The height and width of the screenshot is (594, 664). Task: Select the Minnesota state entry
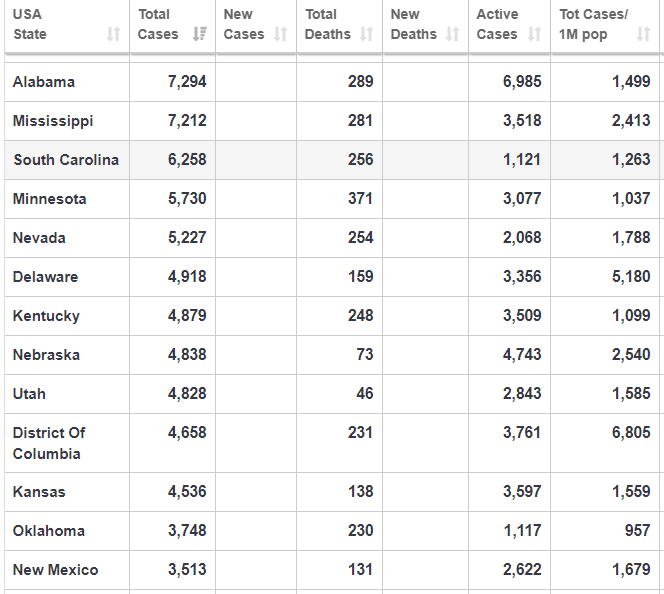(x=50, y=199)
